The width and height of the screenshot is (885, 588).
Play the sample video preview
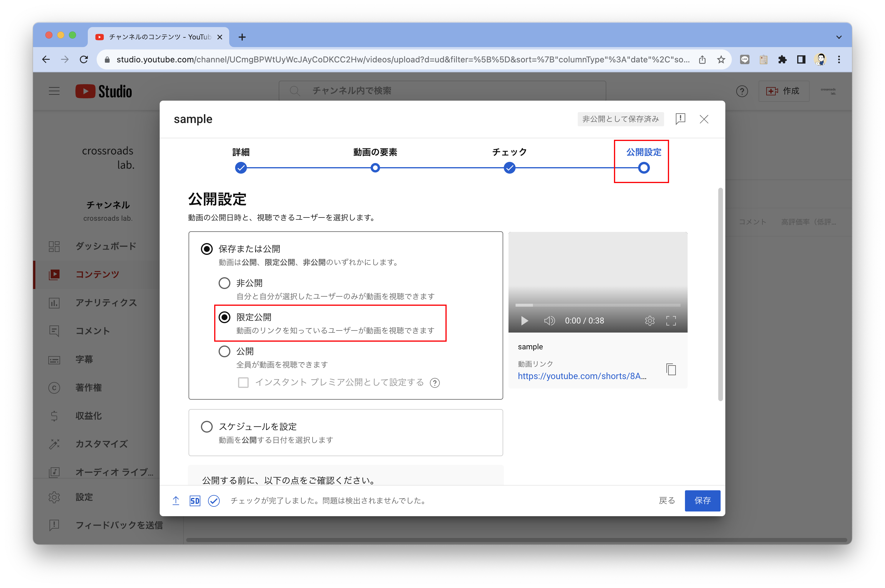point(524,320)
